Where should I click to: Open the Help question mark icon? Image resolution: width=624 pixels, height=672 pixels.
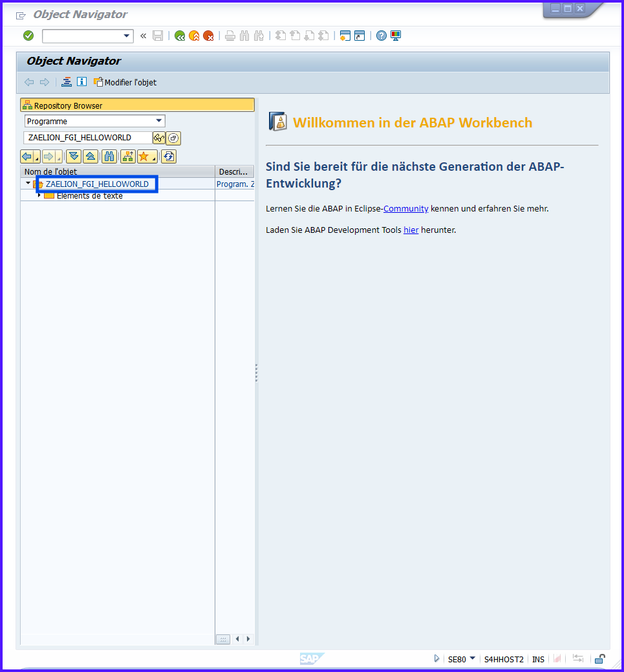pos(382,36)
